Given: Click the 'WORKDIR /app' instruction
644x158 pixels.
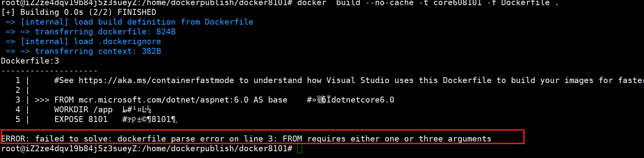Looking at the screenshot, I should pos(83,110).
